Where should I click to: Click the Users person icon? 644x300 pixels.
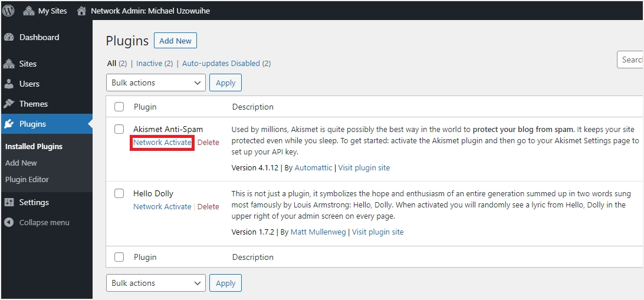click(9, 84)
